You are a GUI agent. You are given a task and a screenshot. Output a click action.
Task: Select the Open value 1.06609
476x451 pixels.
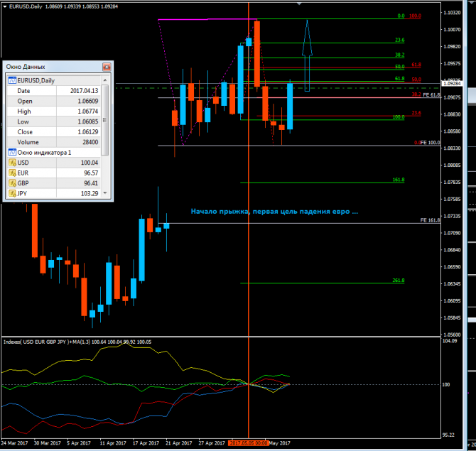pyautogui.click(x=87, y=101)
